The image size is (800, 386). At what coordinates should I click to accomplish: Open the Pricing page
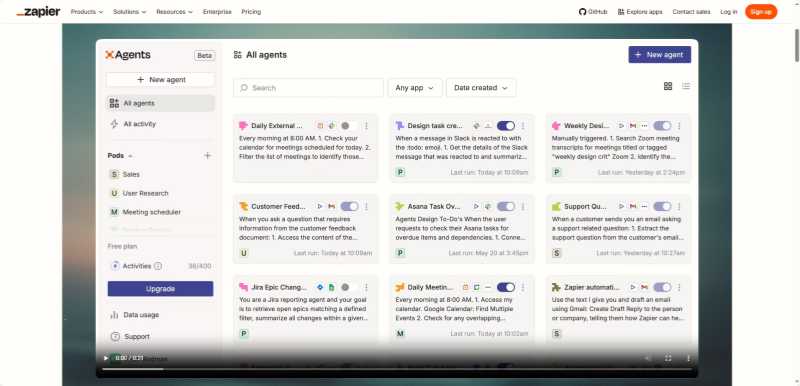[251, 12]
